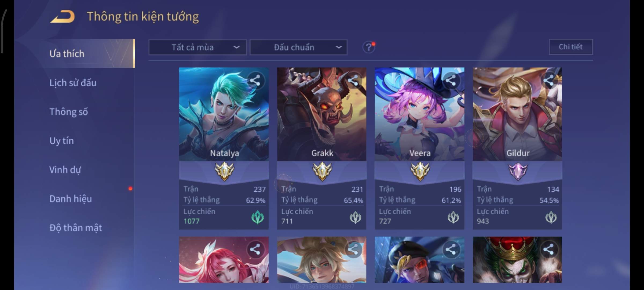
Task: Share Grakk's hero card
Action: [x=353, y=80]
